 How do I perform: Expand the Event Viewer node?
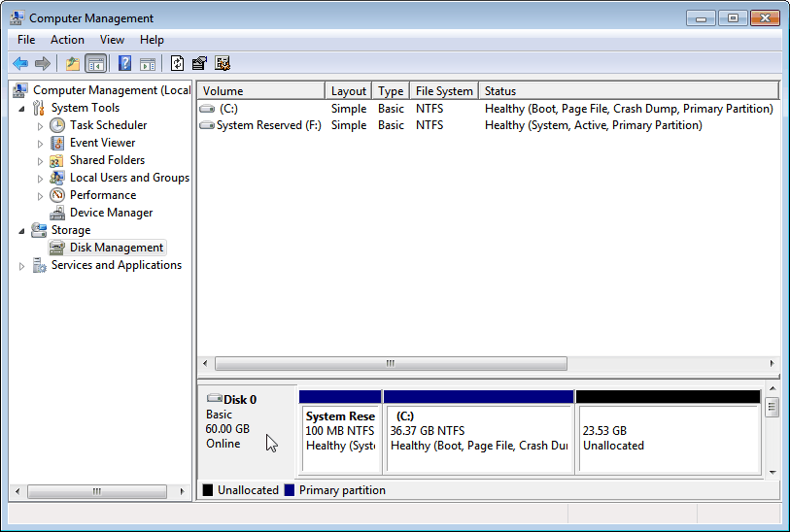pyautogui.click(x=40, y=144)
